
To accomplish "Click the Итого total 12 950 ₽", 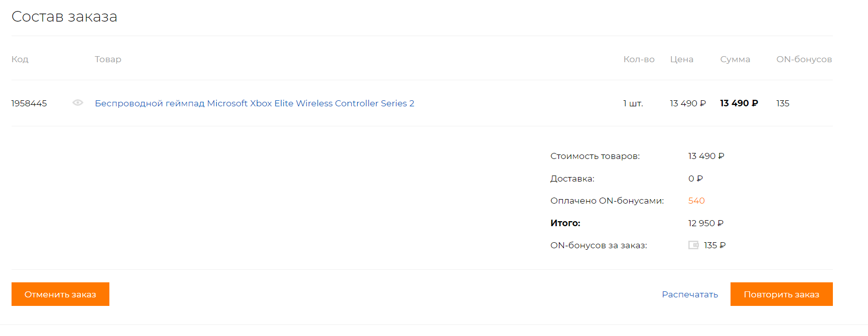I will (705, 223).
